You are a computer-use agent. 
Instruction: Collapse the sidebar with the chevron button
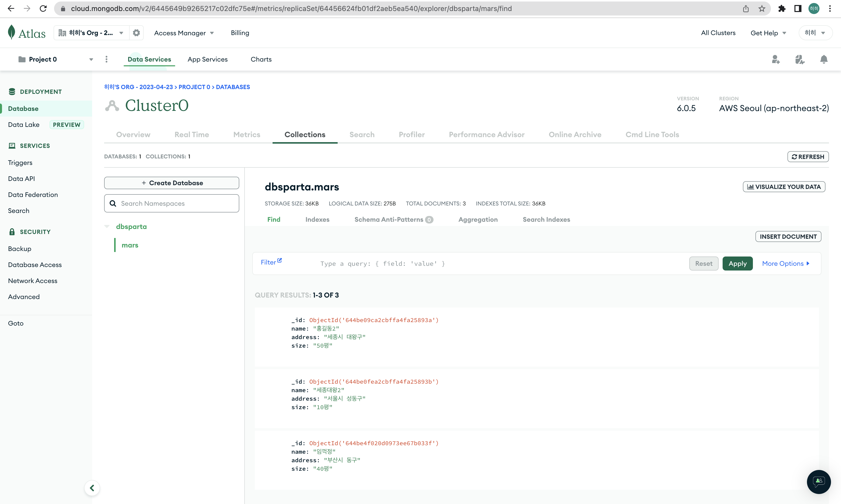[92, 488]
